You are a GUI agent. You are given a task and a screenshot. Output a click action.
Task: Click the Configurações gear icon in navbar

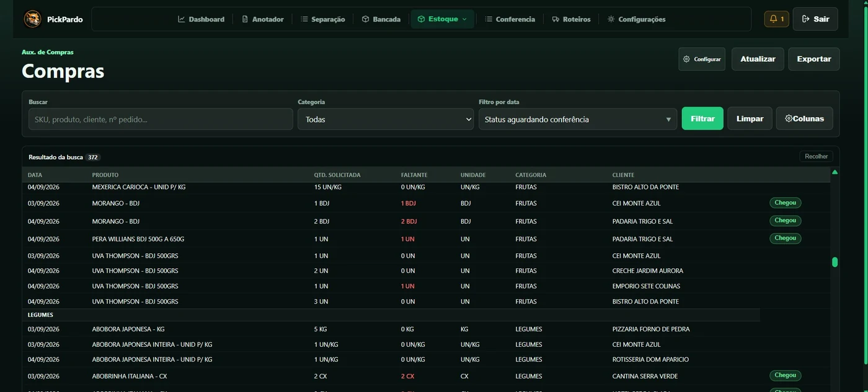(x=611, y=19)
